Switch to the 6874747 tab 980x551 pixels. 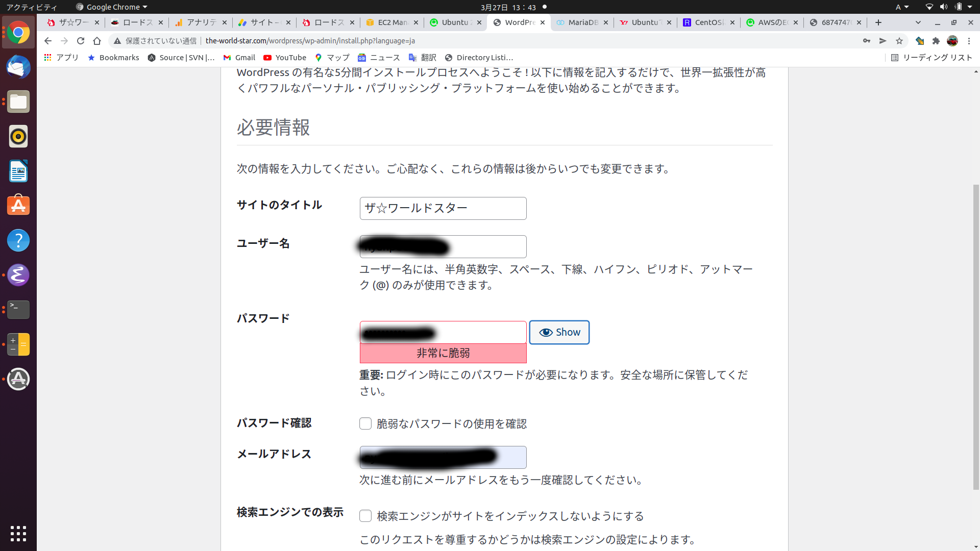click(x=836, y=22)
